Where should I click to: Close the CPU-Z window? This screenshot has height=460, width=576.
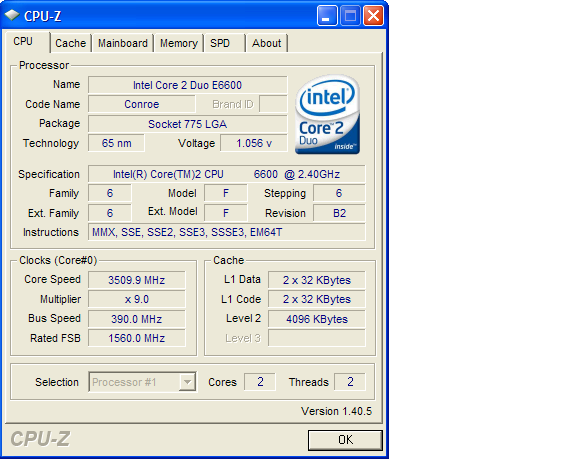point(374,16)
